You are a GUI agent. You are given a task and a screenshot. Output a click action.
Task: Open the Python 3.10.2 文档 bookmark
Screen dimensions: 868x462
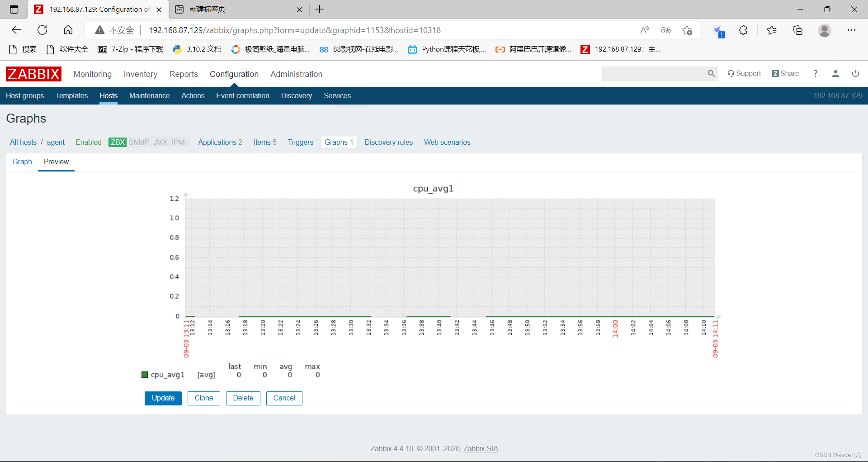pyautogui.click(x=197, y=49)
